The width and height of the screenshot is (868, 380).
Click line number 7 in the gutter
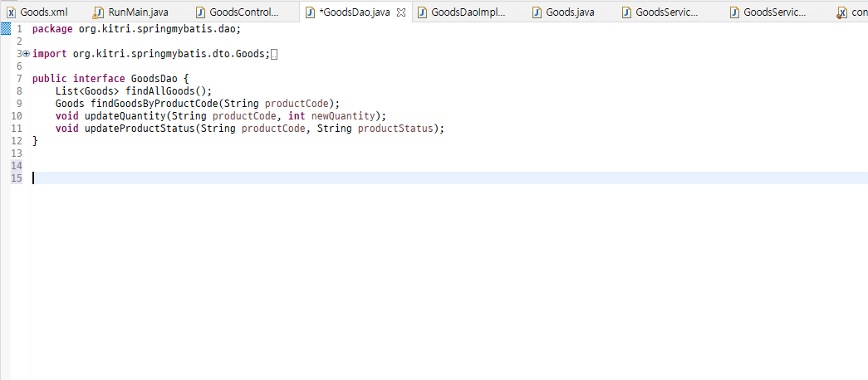[x=19, y=79]
